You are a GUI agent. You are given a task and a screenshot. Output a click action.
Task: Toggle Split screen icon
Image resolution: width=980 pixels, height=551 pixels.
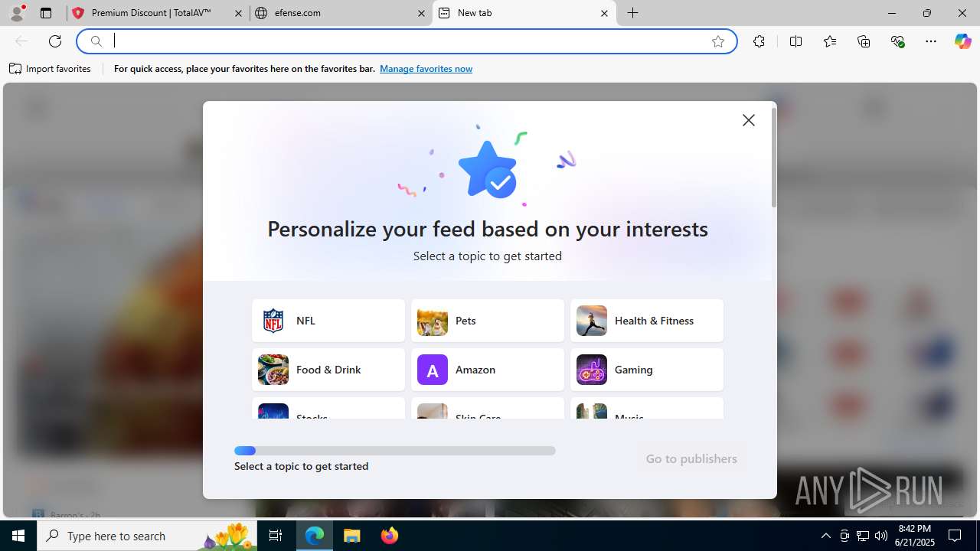coord(795,41)
